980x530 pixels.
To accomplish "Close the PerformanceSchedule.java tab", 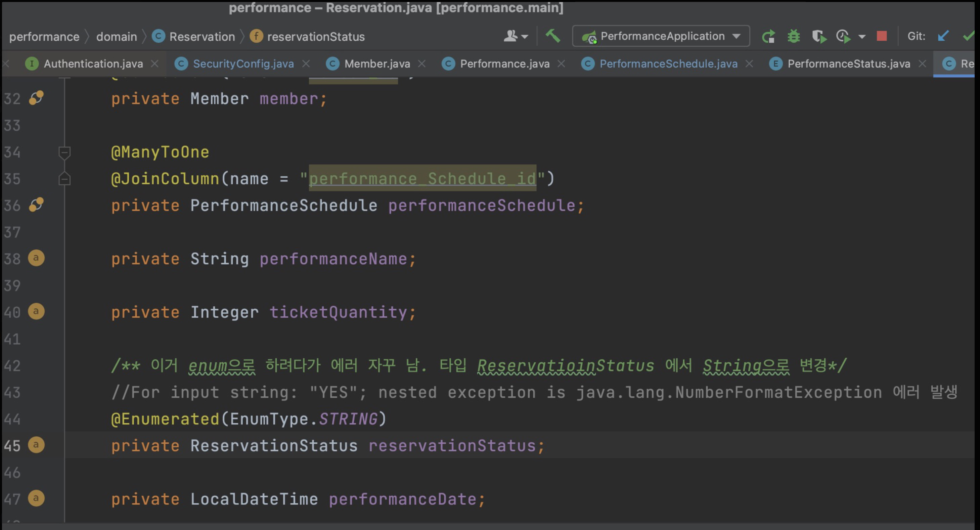I will tap(749, 64).
